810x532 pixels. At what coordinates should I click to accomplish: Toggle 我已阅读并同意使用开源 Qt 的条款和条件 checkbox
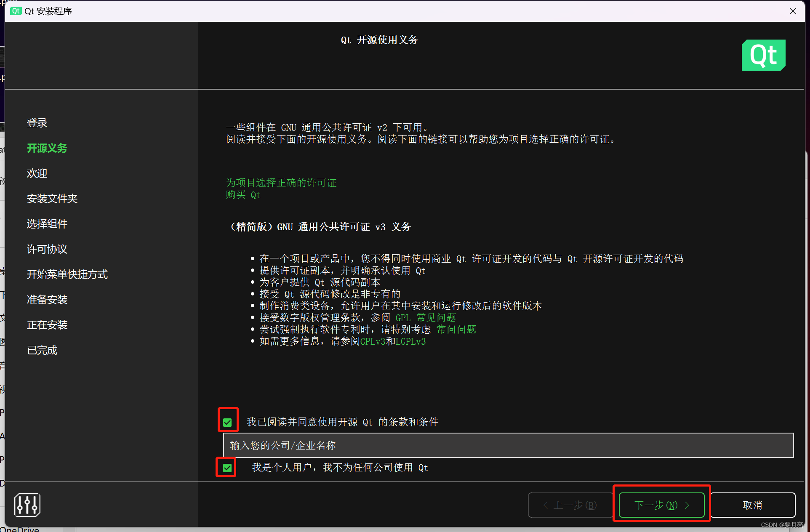227,422
